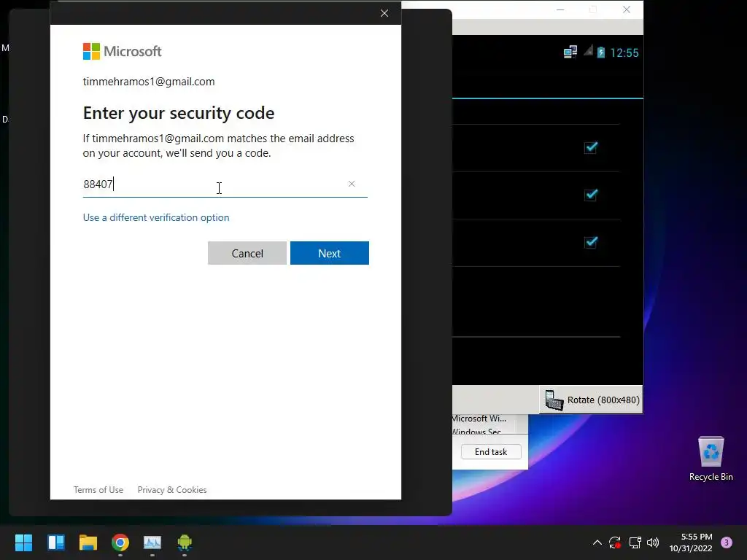Viewport: 747px width, 560px height.
Task: Open Windows Start menu
Action: (x=23, y=542)
